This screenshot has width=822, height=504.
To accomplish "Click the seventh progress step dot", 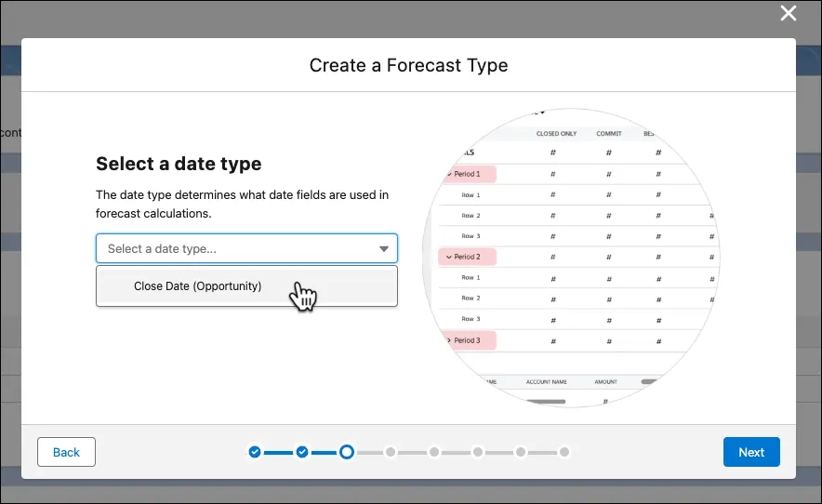I will click(521, 452).
